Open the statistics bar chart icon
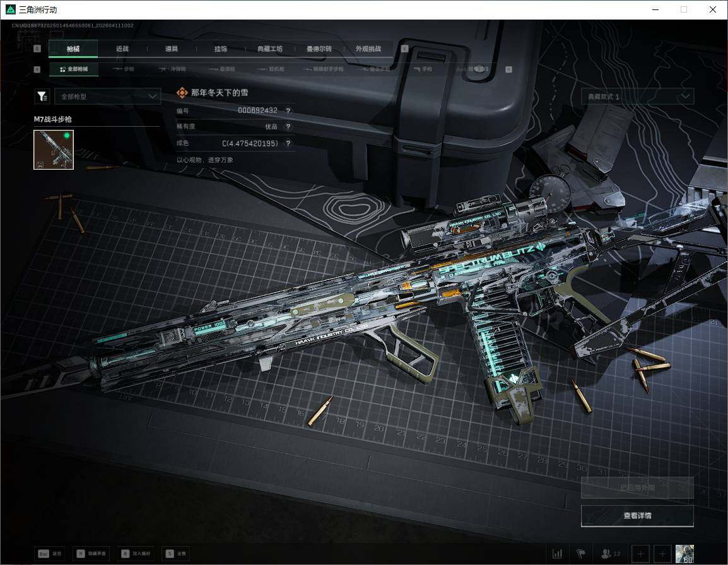This screenshot has width=728, height=565. coord(557,554)
